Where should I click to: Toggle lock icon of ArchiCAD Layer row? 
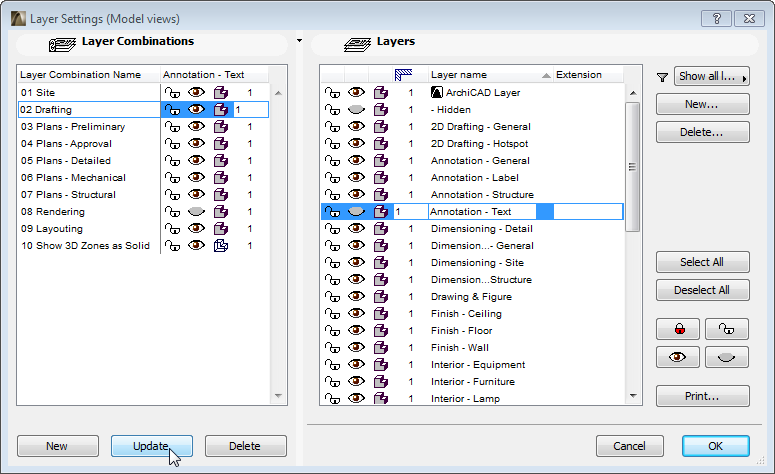pyautogui.click(x=332, y=93)
